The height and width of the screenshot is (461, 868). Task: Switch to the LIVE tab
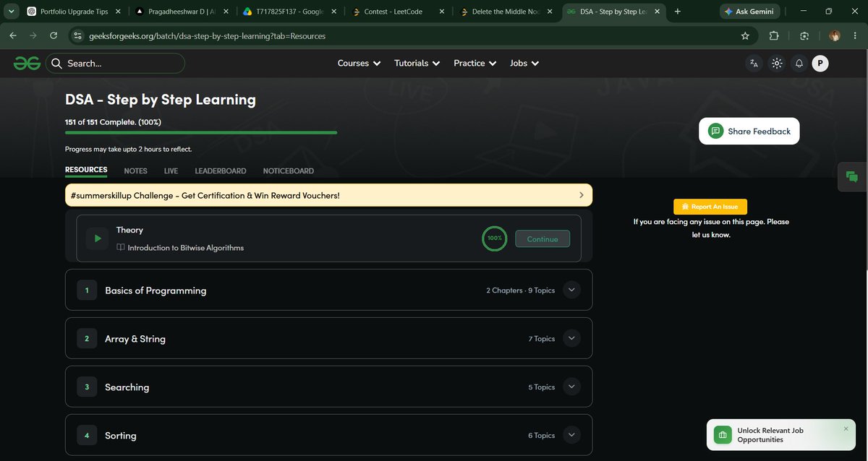point(171,171)
